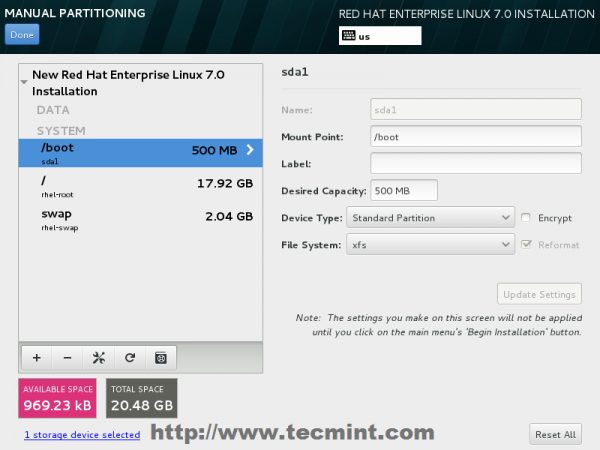The width and height of the screenshot is (600, 450).
Task: Click the disk summary icon in toolbar
Action: pyautogui.click(x=161, y=358)
